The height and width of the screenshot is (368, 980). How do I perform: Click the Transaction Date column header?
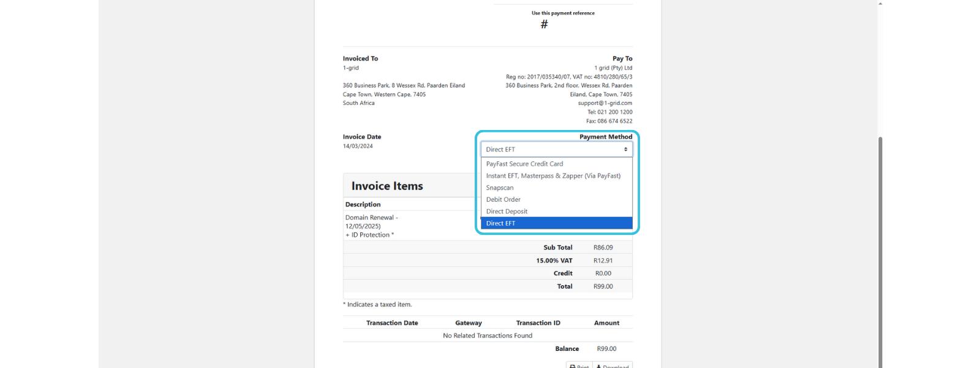click(x=392, y=323)
